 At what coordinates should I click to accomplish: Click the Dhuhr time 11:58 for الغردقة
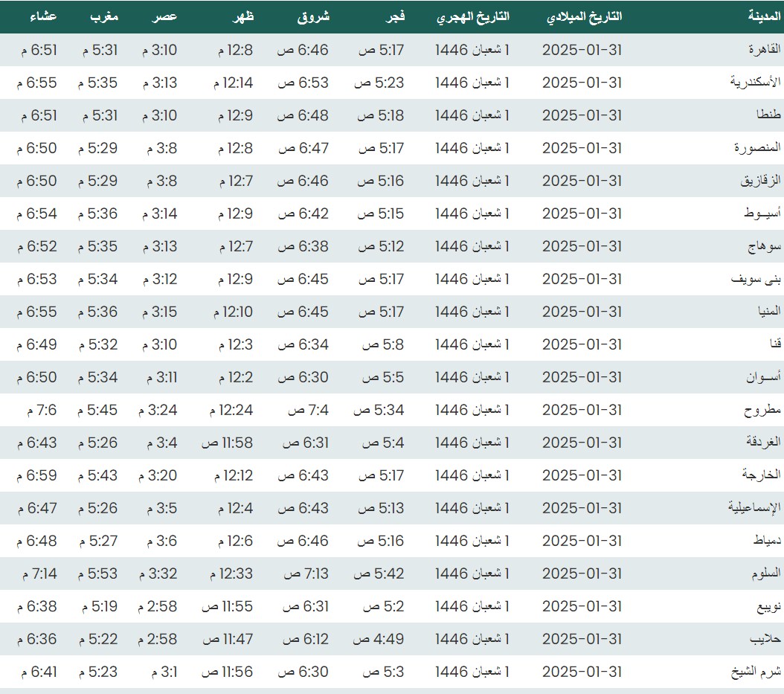(227, 443)
